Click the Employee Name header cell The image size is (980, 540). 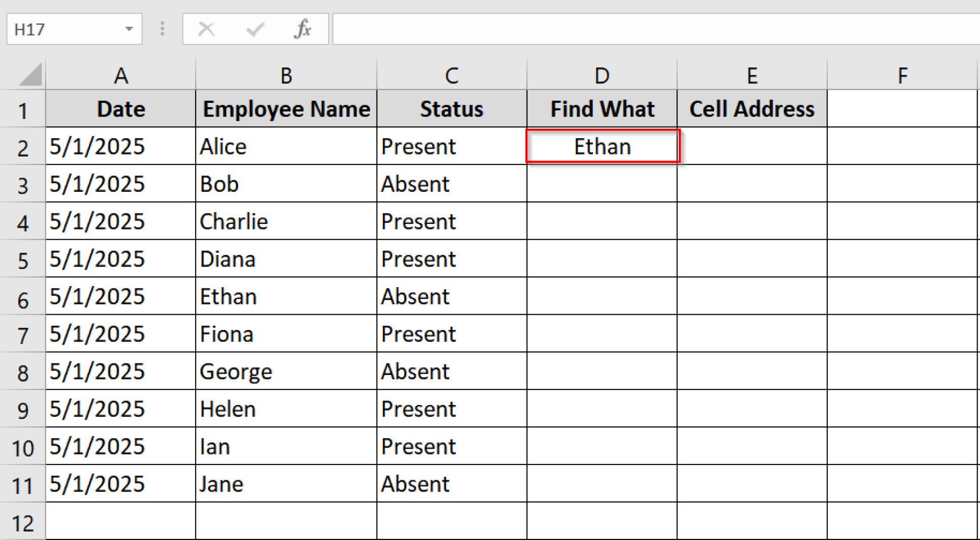tap(286, 109)
